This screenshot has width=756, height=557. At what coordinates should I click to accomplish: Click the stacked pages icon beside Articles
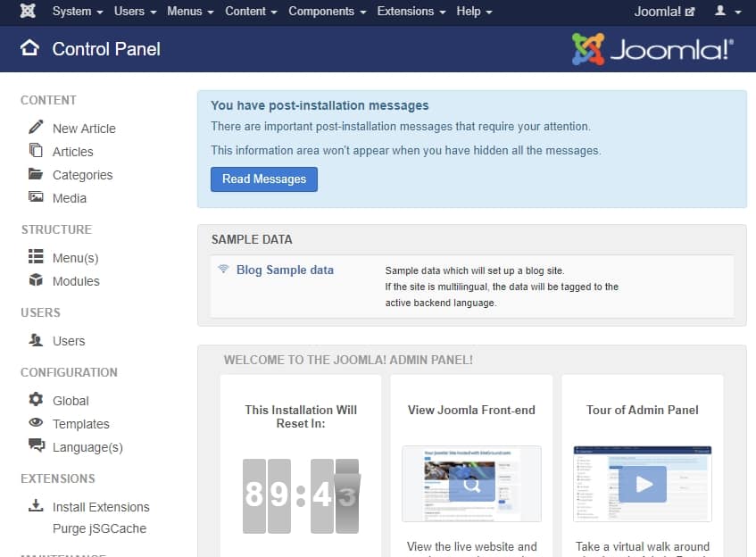point(36,150)
